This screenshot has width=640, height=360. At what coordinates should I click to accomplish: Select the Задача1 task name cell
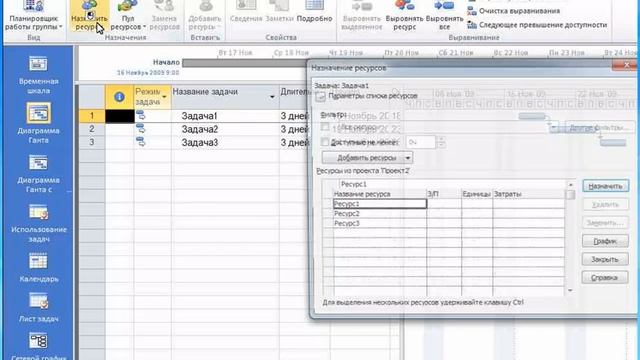point(225,116)
